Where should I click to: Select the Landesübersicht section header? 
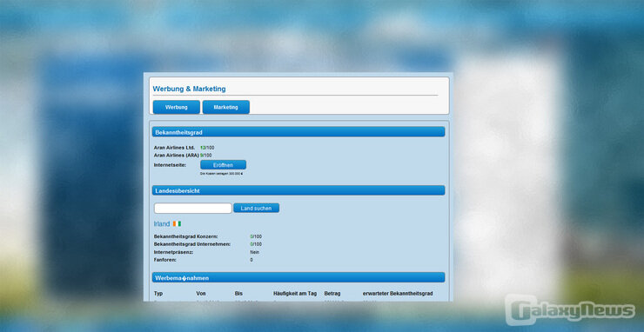click(x=299, y=190)
